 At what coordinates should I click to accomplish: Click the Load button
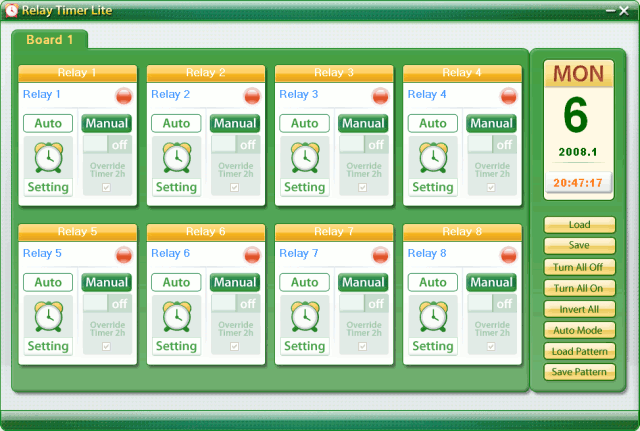click(579, 224)
